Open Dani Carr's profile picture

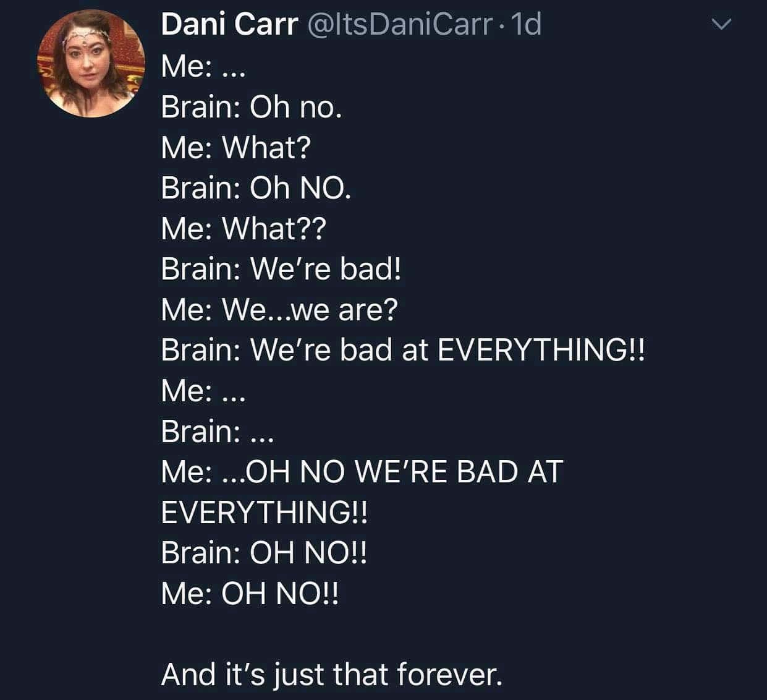pos(91,63)
